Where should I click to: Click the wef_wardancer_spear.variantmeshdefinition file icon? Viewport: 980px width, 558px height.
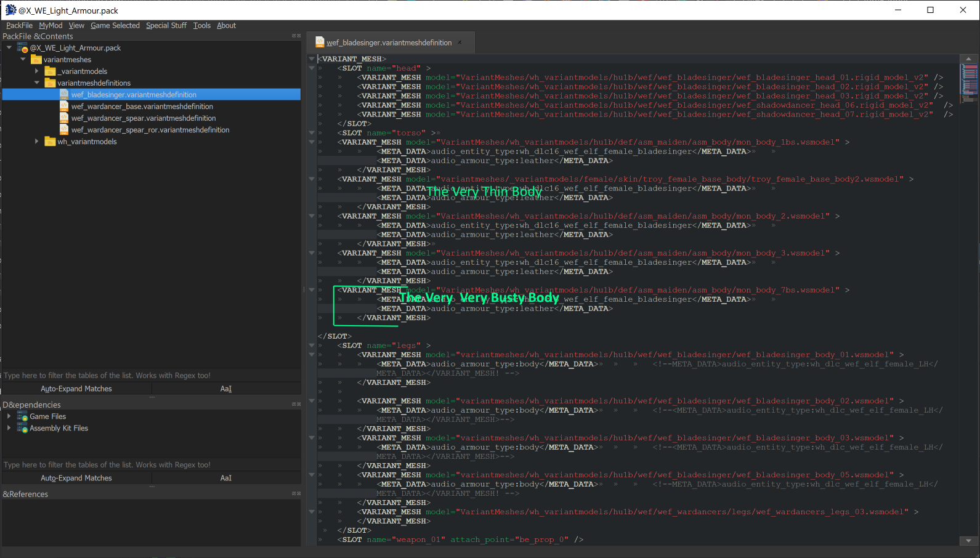coord(64,118)
